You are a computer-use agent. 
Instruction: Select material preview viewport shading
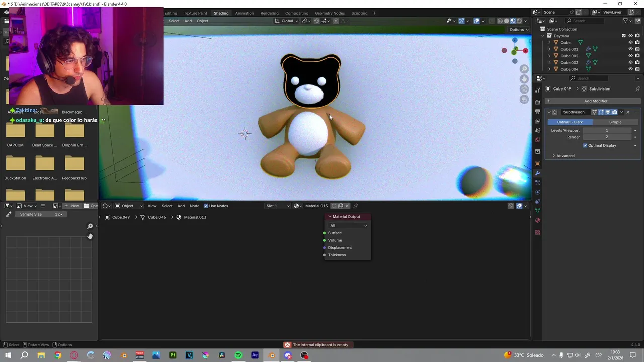coord(513,21)
